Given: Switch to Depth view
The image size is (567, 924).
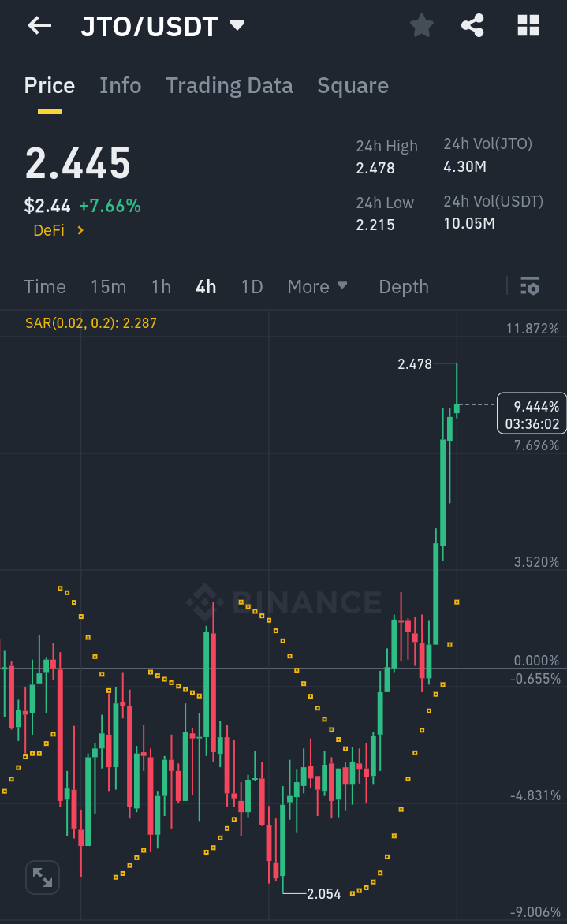Looking at the screenshot, I should pyautogui.click(x=403, y=286).
